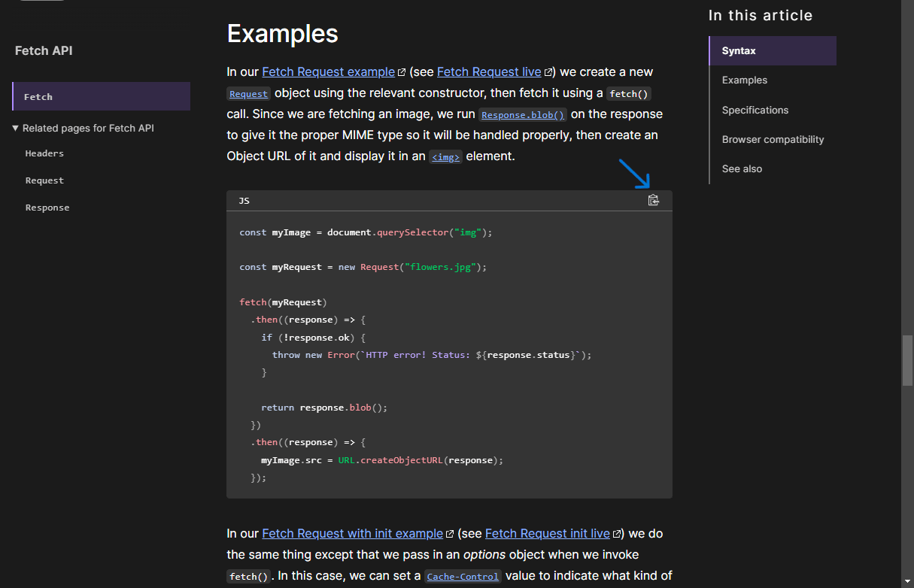Open the <img> element reference link
The width and height of the screenshot is (914, 588).
click(x=445, y=157)
